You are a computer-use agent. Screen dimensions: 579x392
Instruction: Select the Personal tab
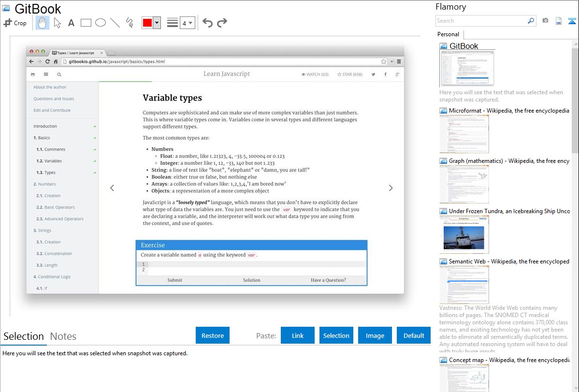[x=449, y=34]
